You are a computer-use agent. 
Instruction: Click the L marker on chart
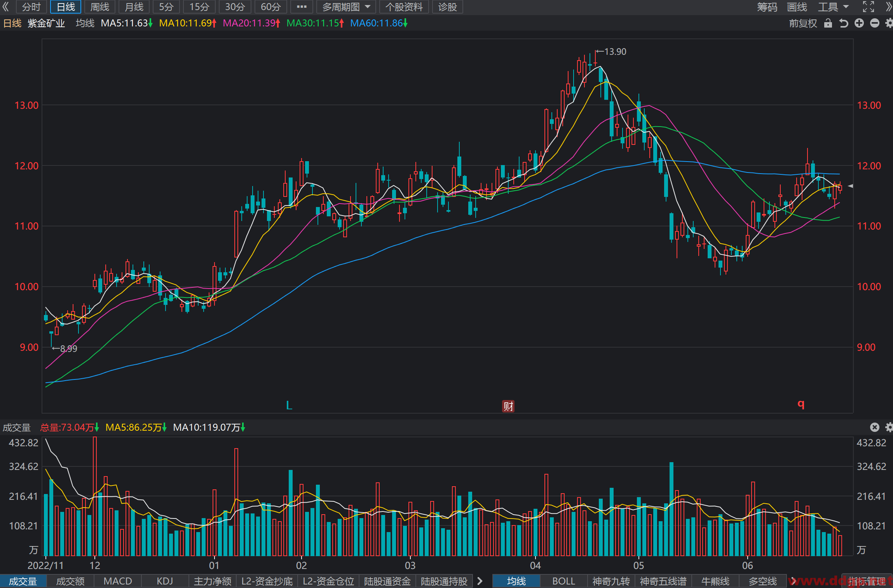point(289,405)
